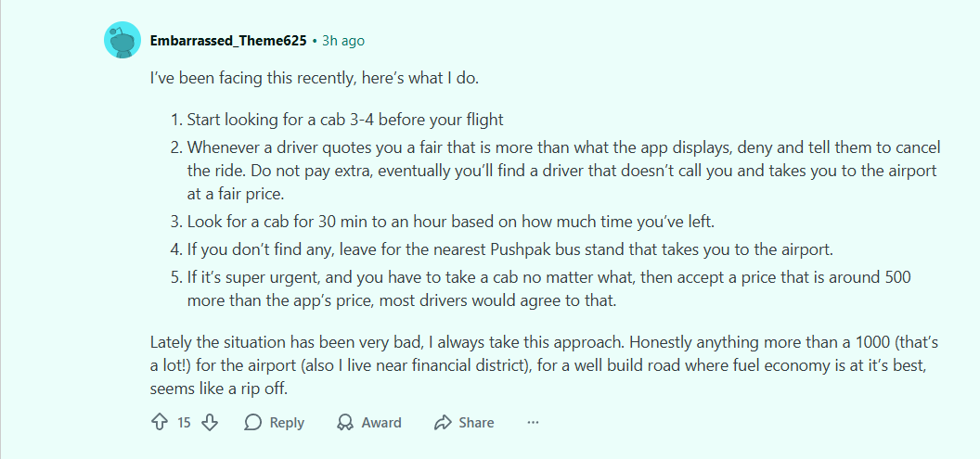Downvote the comment about airport cabs
The image size is (980, 459).
210,423
